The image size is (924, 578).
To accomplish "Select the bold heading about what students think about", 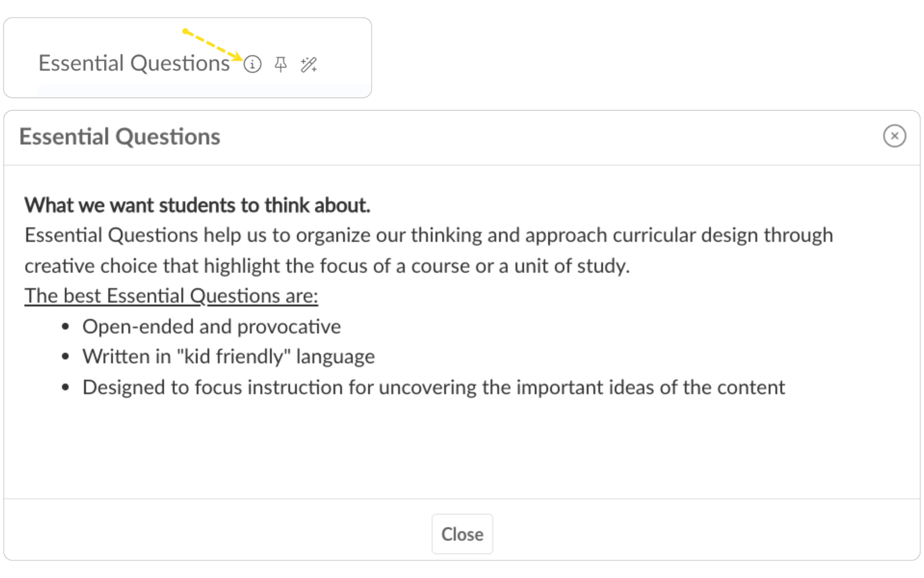I will coord(197,205).
